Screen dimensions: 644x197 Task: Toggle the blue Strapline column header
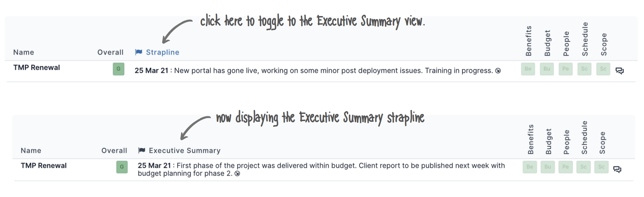[x=163, y=52]
